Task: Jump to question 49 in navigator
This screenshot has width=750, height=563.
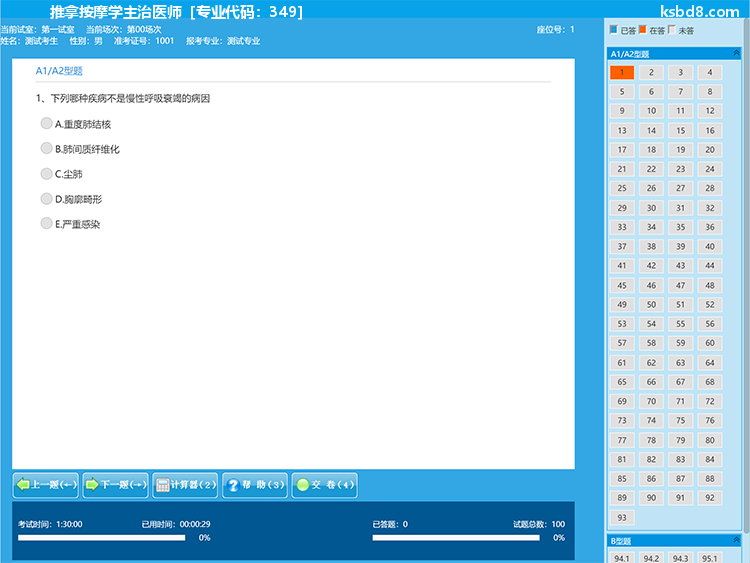Action: 622,304
